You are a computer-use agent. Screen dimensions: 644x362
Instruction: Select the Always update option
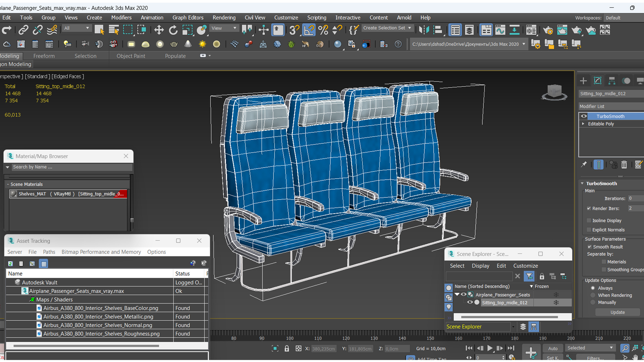pos(593,288)
